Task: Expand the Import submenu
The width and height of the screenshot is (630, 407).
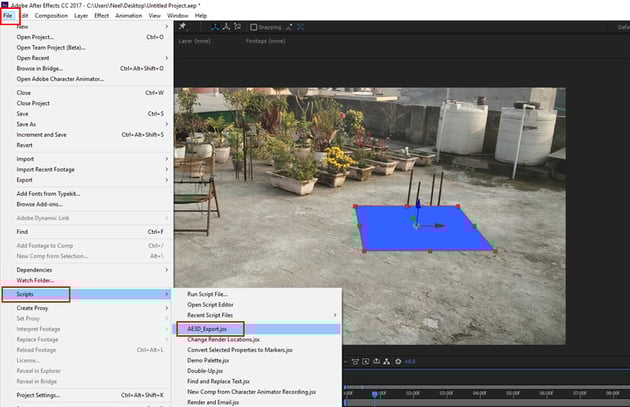Action: pos(87,159)
